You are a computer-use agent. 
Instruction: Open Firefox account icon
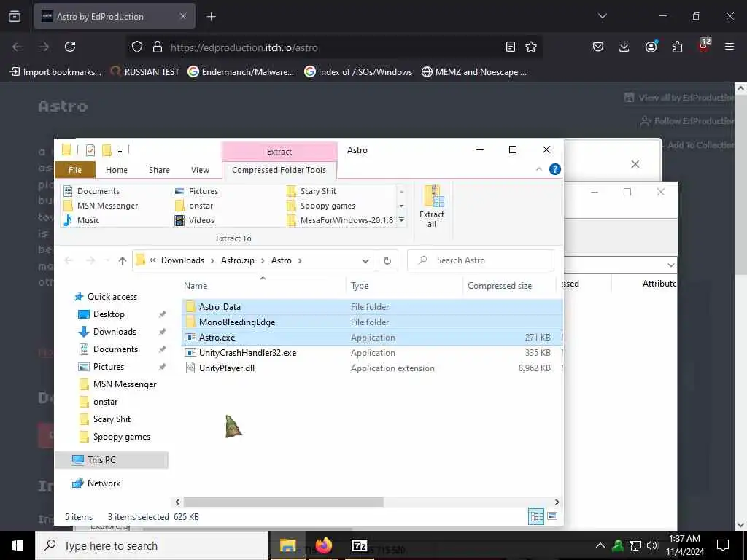click(651, 47)
